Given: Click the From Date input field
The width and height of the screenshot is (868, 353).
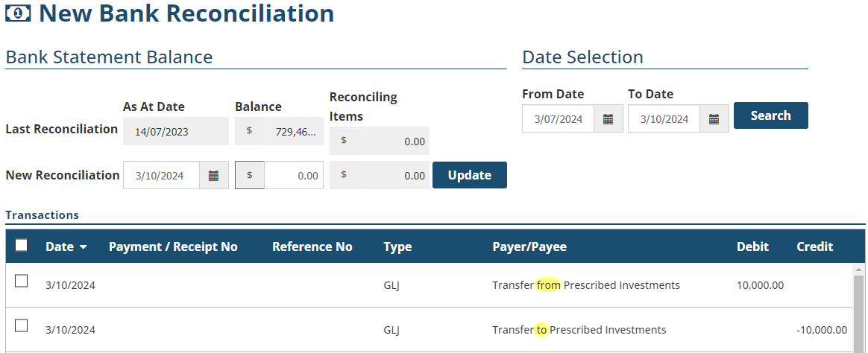Looking at the screenshot, I should click(x=558, y=119).
